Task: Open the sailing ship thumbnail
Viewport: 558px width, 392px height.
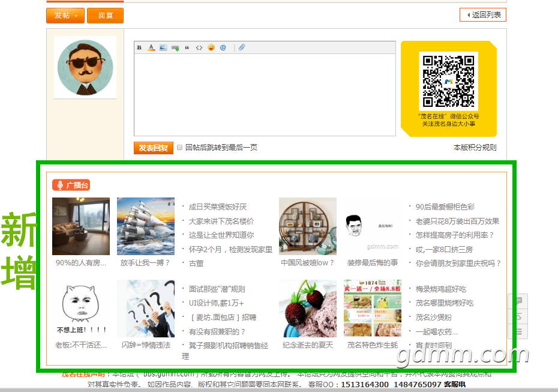Action: coord(146,226)
